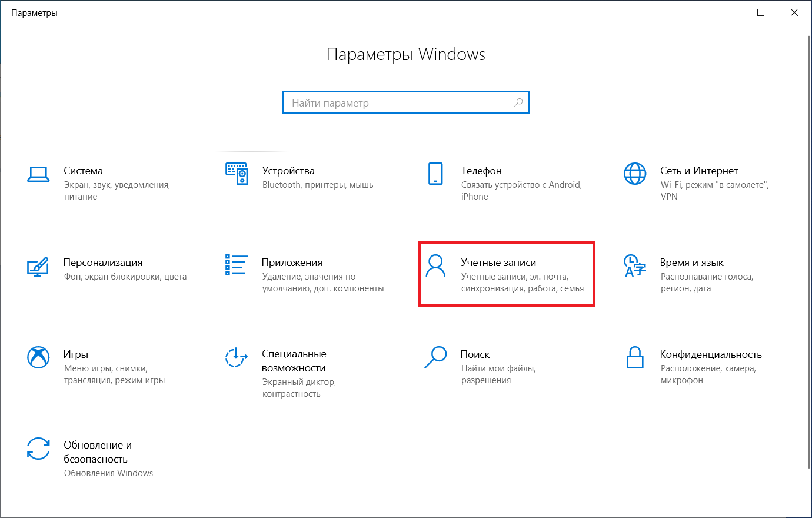Click the Система laptop icon
Screen dimensions: 812x518
tap(38, 174)
